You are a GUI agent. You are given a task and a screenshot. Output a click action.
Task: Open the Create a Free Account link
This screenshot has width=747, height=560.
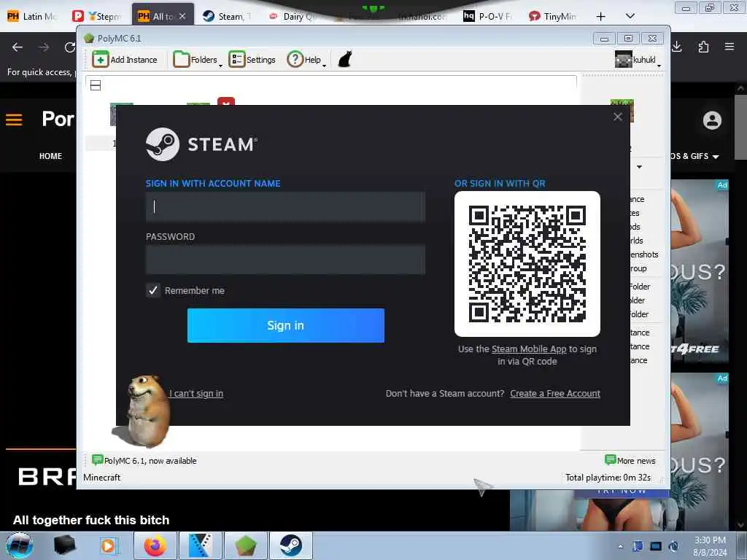tap(555, 393)
